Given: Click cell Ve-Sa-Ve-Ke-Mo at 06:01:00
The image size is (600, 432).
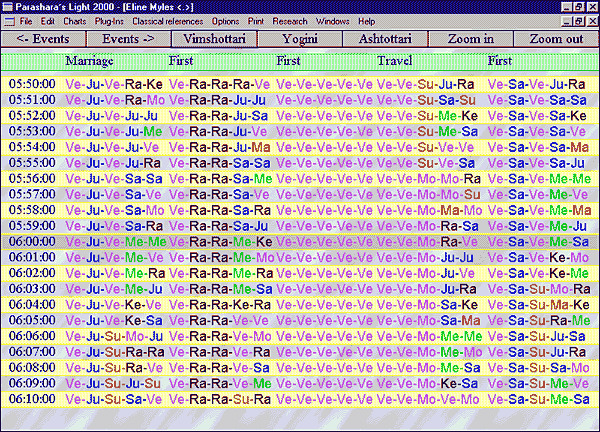Looking at the screenshot, I should tap(538, 257).
